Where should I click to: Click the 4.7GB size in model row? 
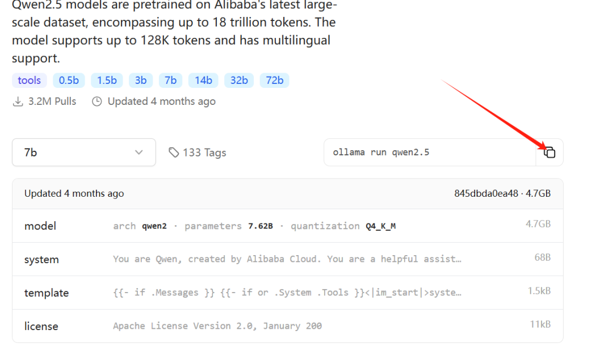point(538,224)
